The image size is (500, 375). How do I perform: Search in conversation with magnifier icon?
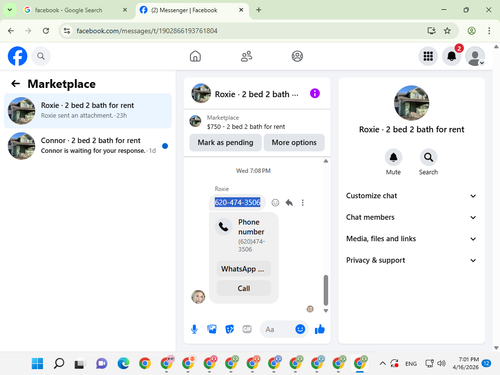[428, 157]
